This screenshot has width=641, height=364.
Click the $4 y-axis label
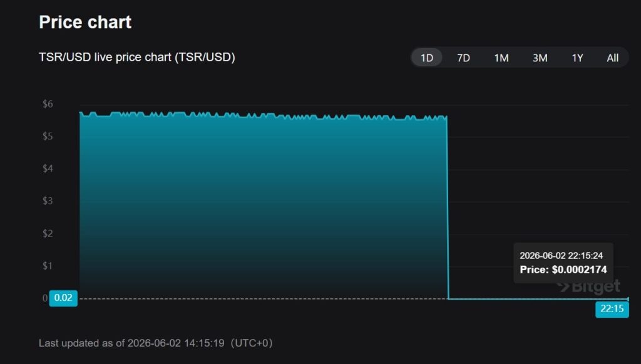[x=48, y=169]
